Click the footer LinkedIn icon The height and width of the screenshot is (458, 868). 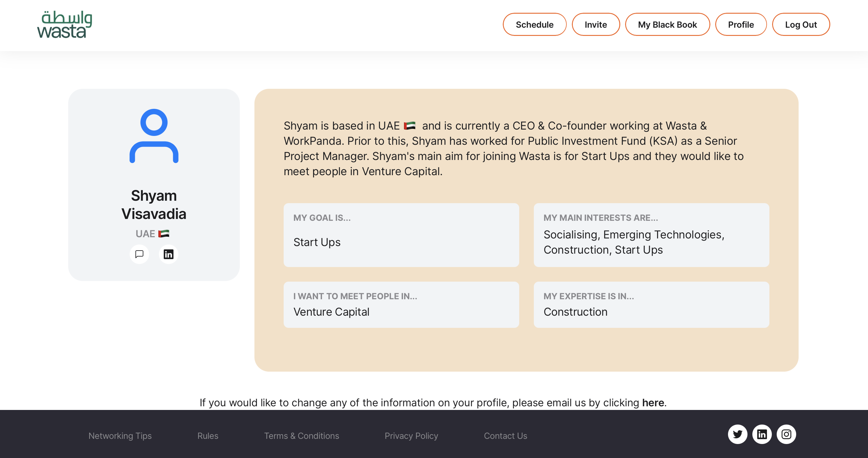[x=762, y=434]
